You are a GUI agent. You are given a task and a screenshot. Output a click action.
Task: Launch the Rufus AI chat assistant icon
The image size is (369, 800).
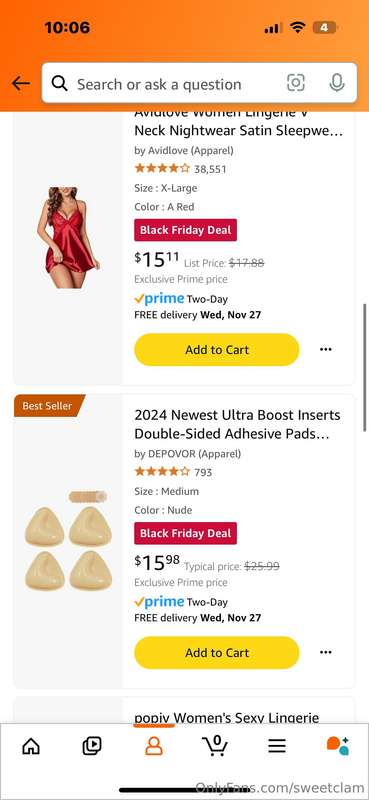click(x=337, y=746)
